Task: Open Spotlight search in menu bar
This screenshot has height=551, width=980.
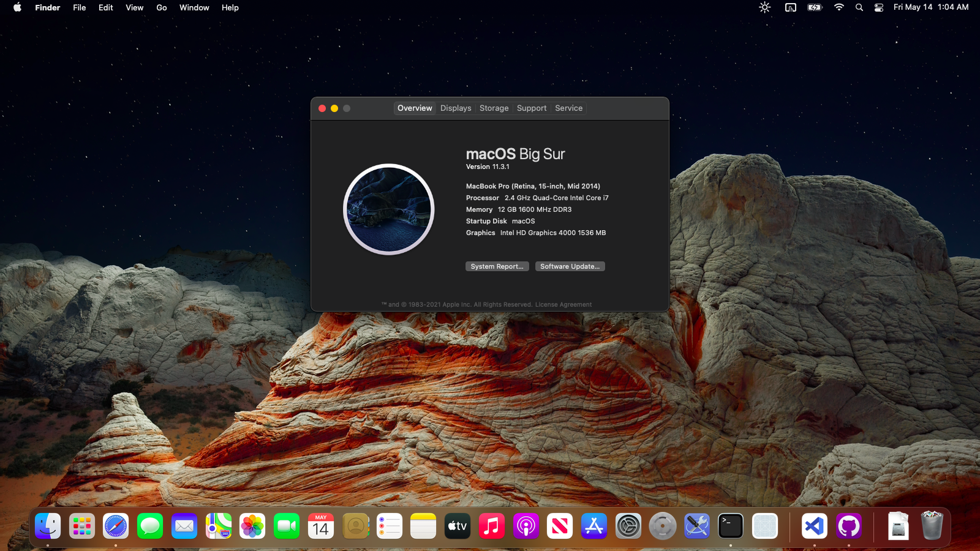Action: click(x=859, y=7)
